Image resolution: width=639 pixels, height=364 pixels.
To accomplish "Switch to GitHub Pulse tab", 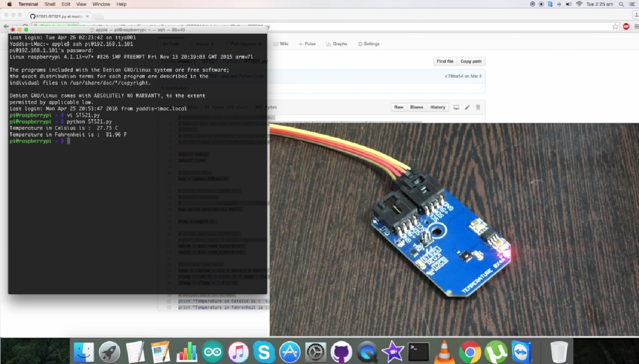I will 307,44.
